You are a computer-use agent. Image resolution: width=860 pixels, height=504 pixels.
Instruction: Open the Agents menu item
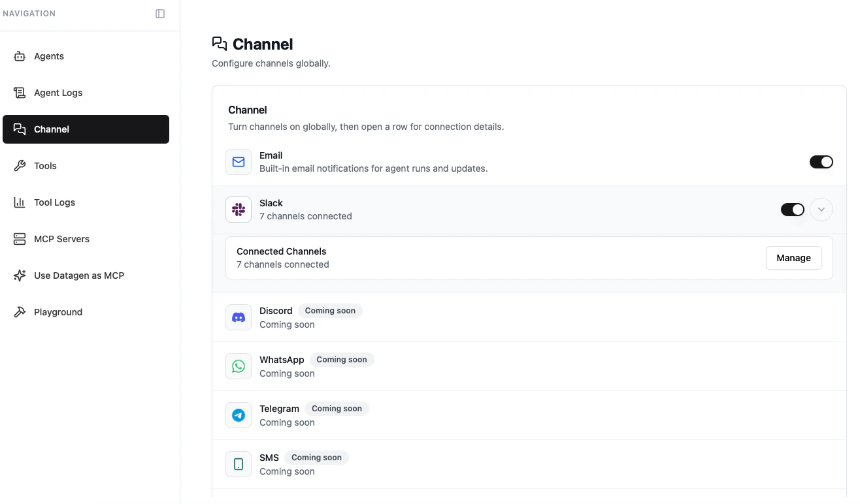[x=86, y=56]
